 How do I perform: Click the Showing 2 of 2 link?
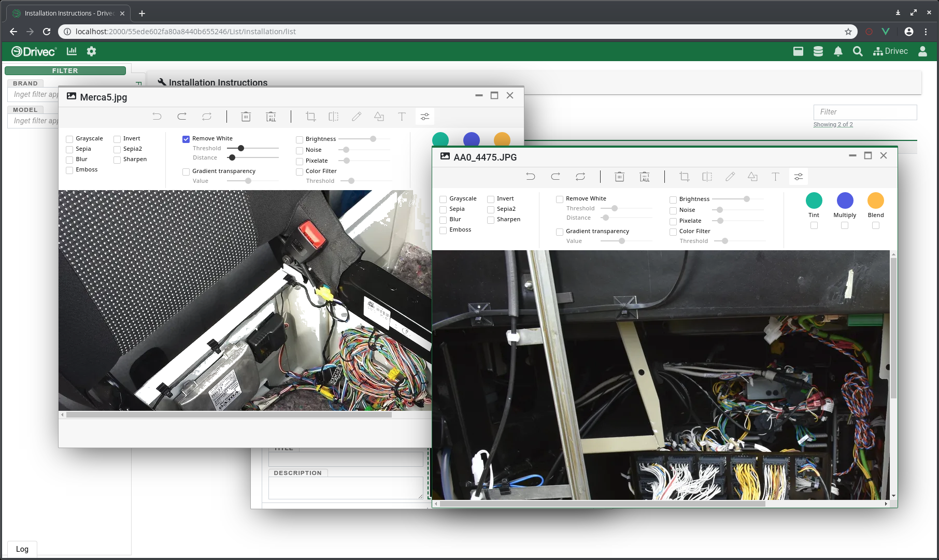point(833,124)
